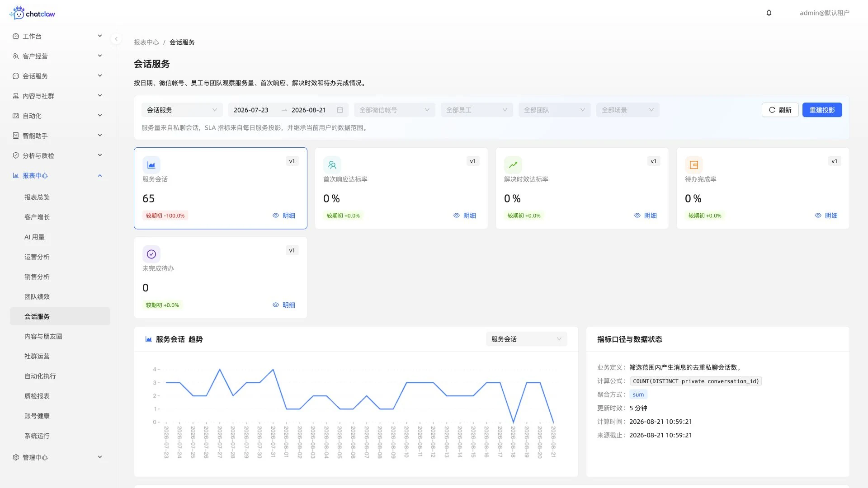Open 自动化执行 report

(x=60, y=376)
